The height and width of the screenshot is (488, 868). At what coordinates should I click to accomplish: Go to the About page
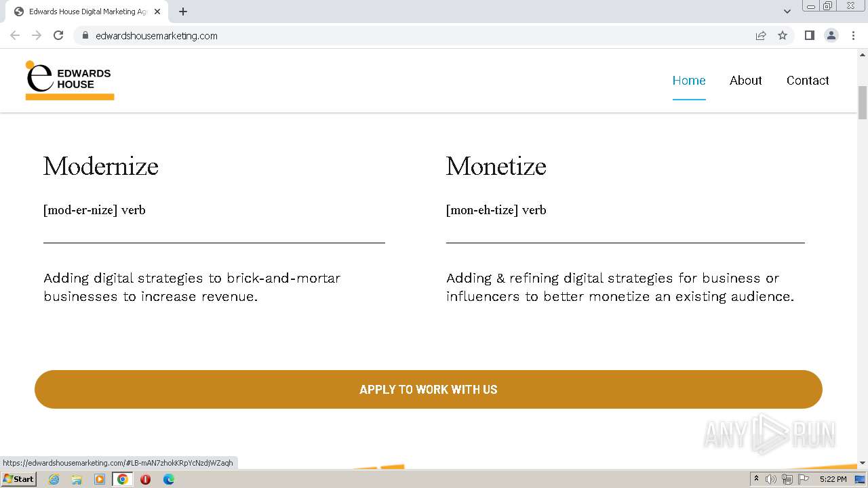click(745, 80)
